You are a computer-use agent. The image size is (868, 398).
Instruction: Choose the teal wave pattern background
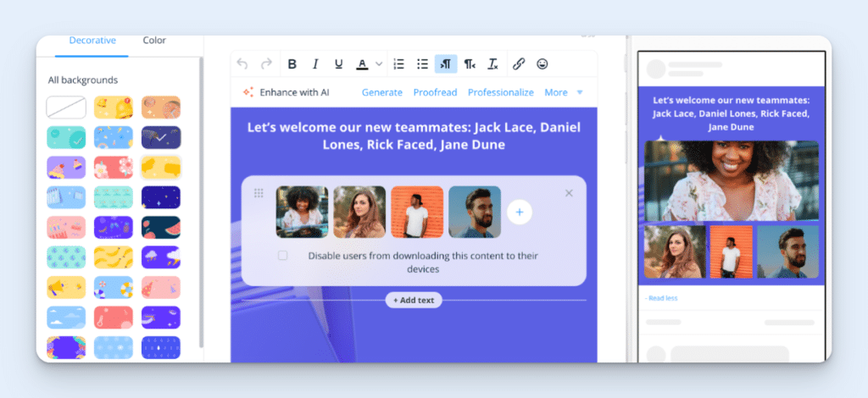pyautogui.click(x=114, y=196)
